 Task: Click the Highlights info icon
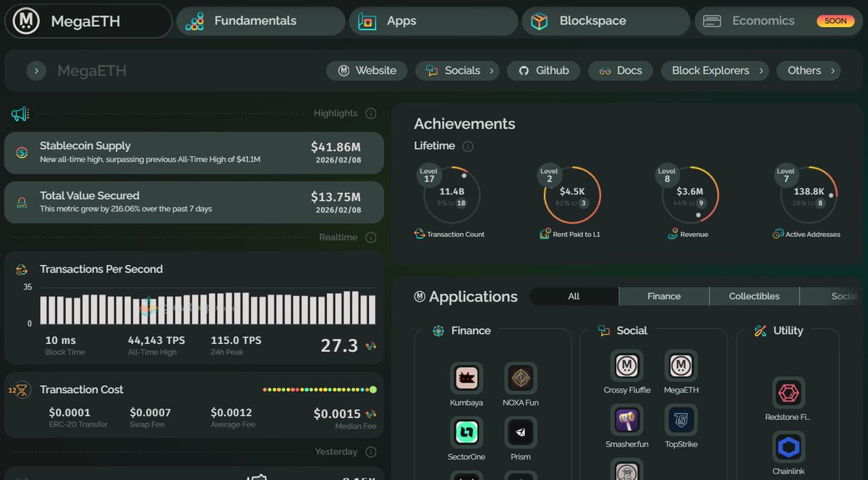371,113
